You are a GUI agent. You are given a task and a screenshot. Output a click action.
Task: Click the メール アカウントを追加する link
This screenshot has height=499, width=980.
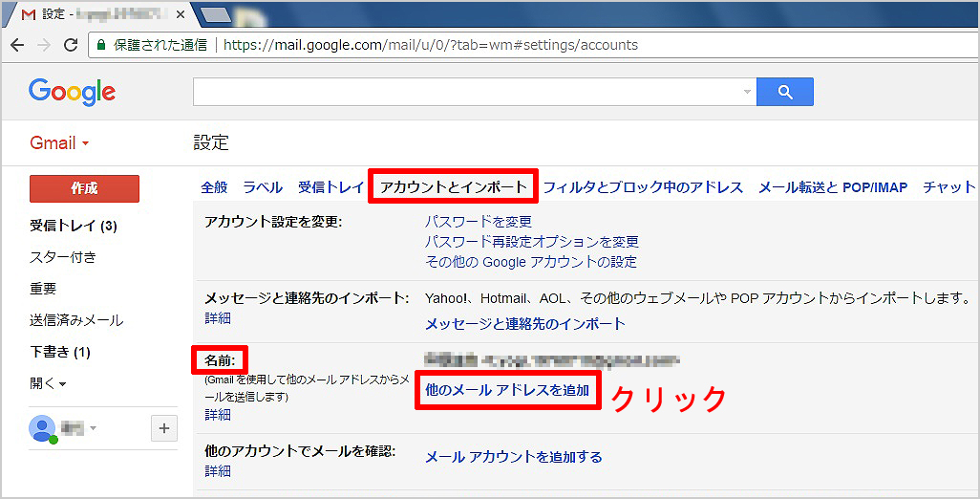click(514, 457)
